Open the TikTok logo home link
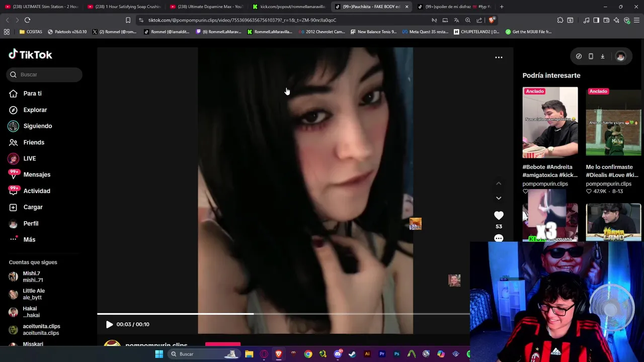The image size is (644, 362). pos(30,54)
